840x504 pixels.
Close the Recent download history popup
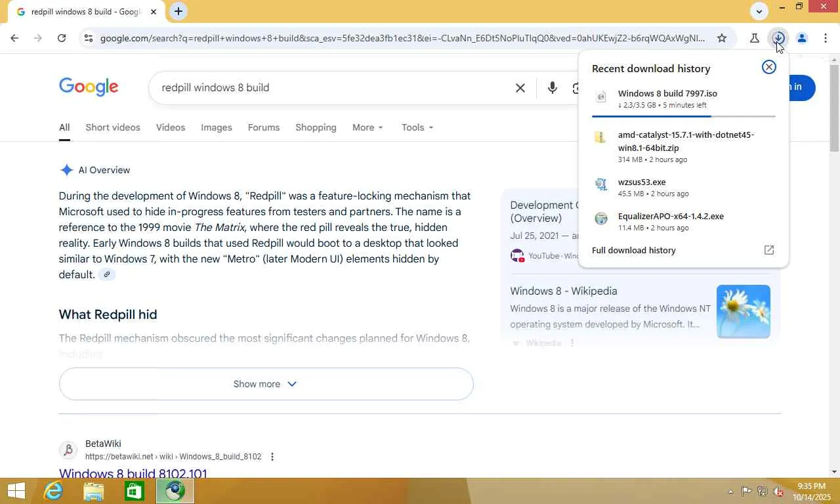click(769, 67)
